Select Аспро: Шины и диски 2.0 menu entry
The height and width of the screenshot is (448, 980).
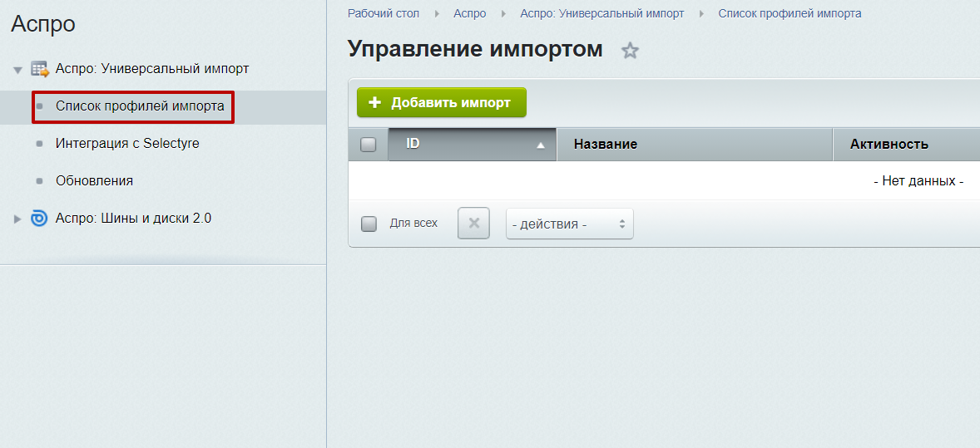[133, 218]
